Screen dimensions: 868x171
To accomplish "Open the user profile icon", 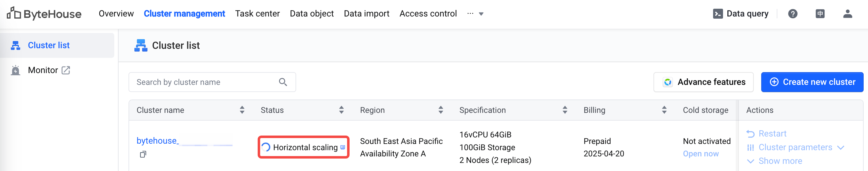I will (x=847, y=14).
